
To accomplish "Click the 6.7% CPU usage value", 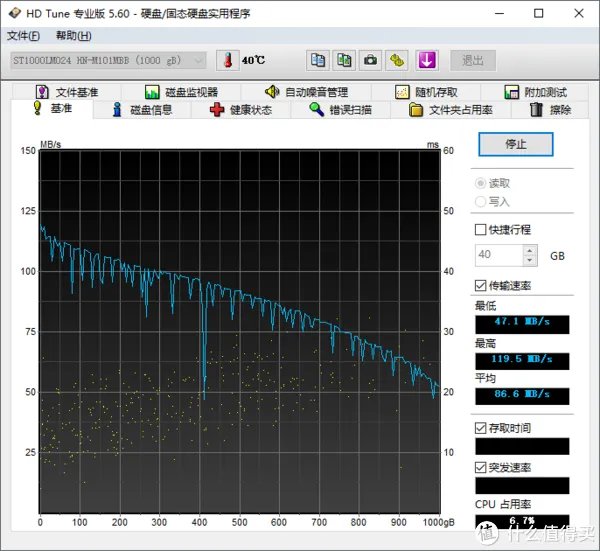I will 522,521.
